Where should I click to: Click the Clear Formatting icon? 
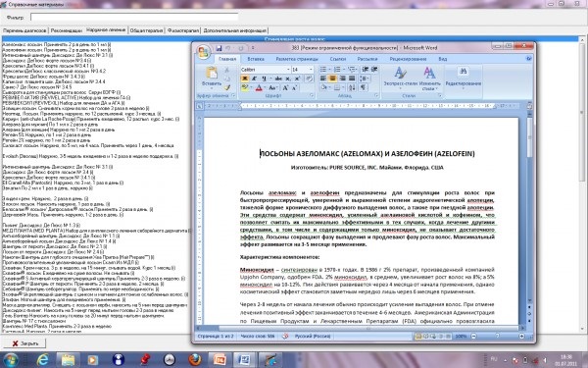(x=309, y=79)
